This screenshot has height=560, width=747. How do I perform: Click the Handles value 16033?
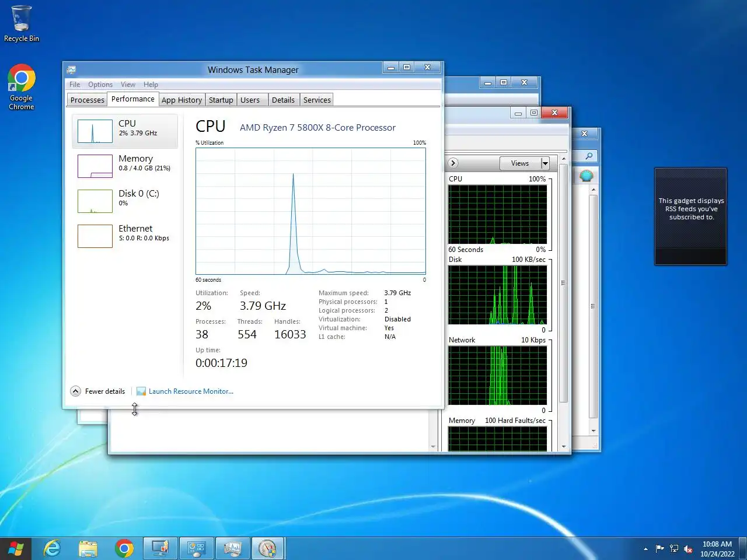pos(290,334)
